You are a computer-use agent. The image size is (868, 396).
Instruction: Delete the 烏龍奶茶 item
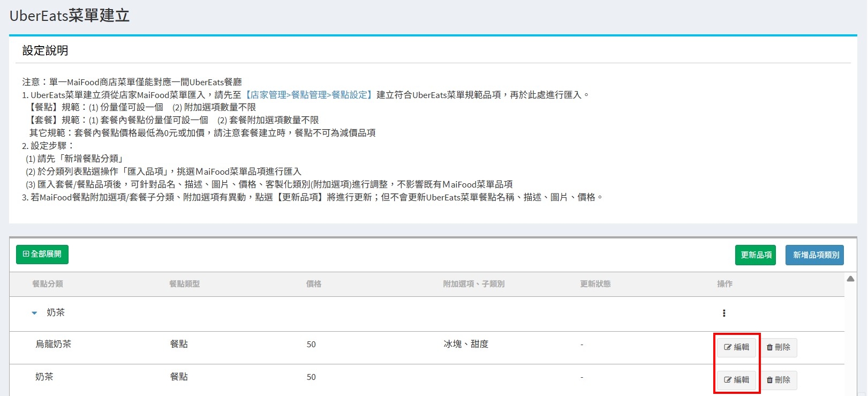(x=779, y=347)
